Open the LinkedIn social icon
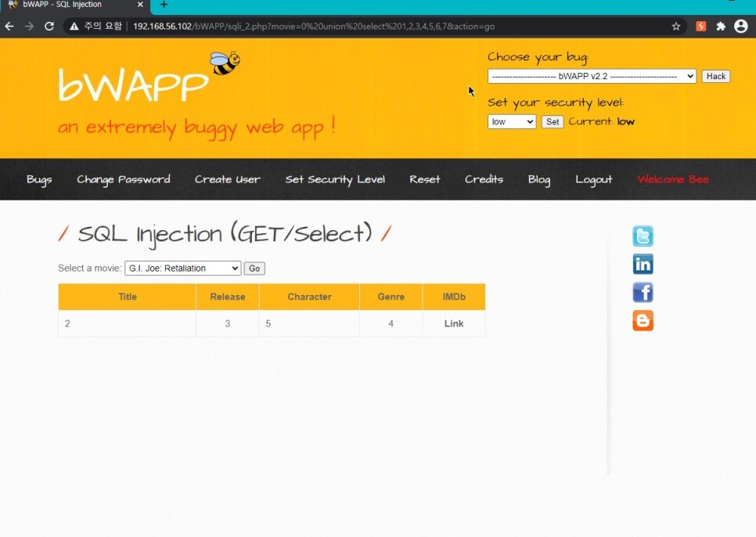Viewport: 756px width, 537px height. point(643,264)
